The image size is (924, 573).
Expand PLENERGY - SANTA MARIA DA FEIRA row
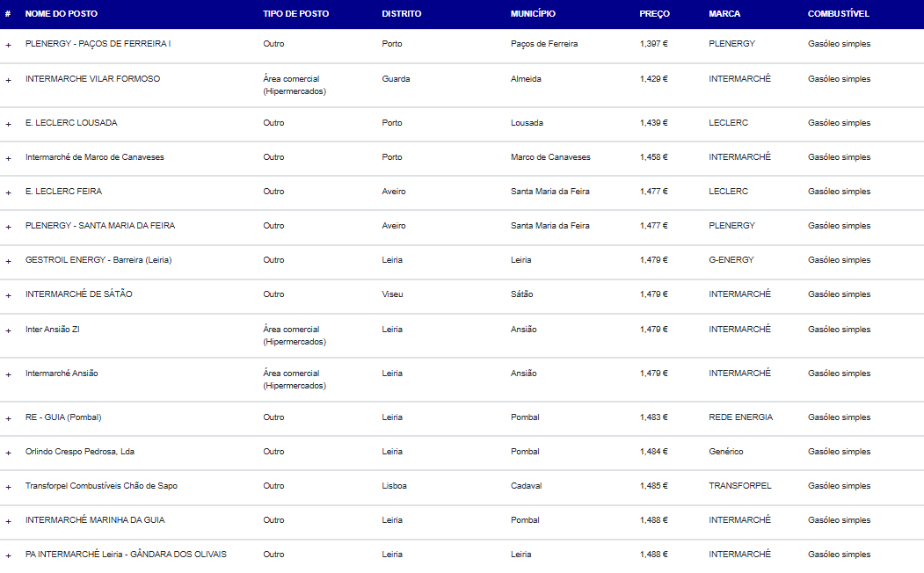[9, 227]
